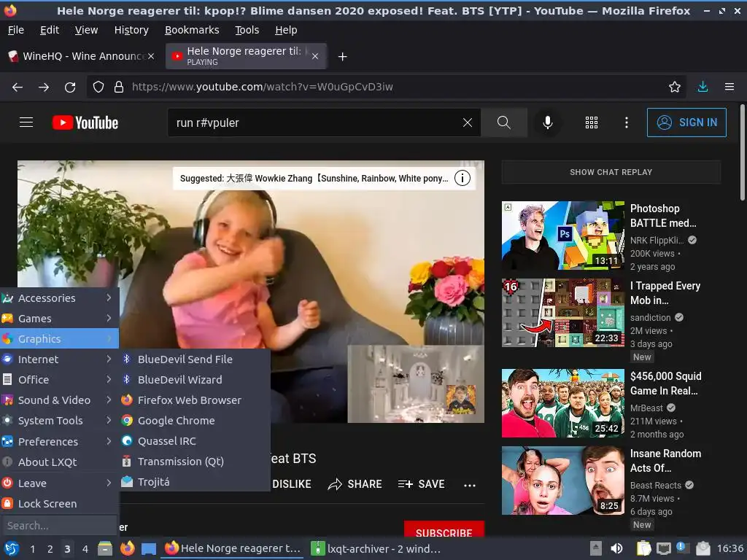Screen dimensions: 747x560
Task: Open the Firefox downloads panel
Action: coord(703,87)
